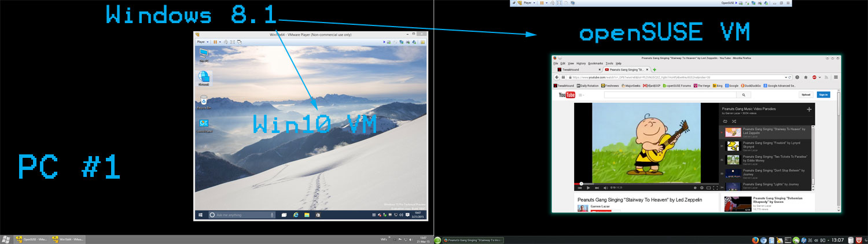The image size is (868, 244).
Task: Open YouTube player settings gear
Action: (701, 187)
